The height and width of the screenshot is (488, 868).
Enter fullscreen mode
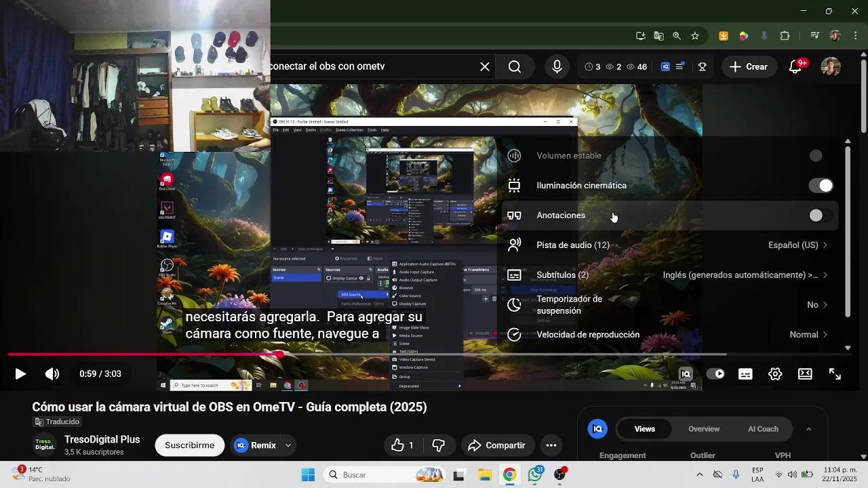click(835, 374)
